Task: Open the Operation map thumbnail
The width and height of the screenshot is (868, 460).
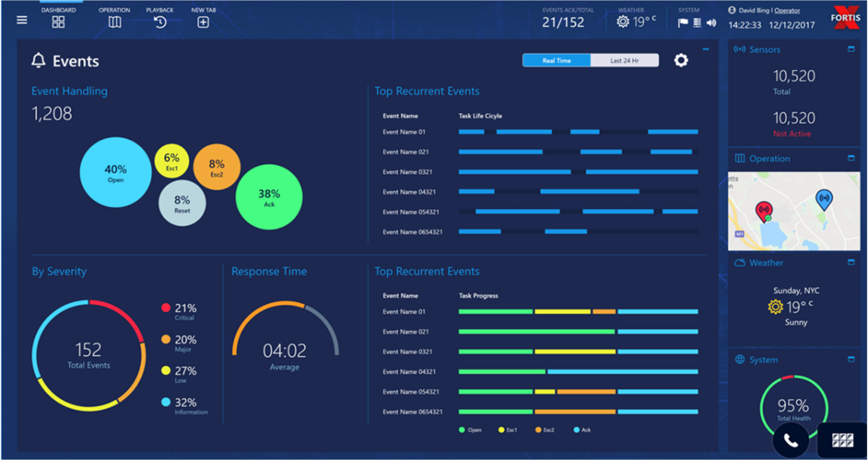Action: (x=794, y=211)
